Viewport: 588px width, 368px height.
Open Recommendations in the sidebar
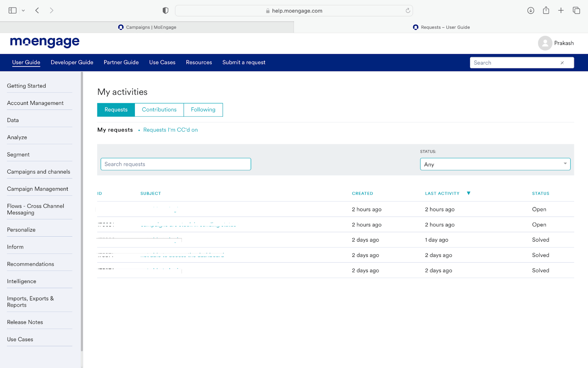tap(31, 264)
